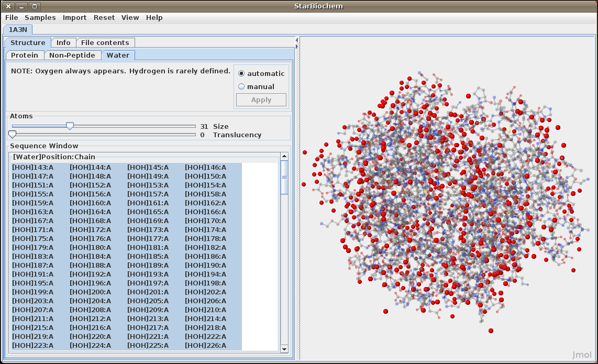Switch to the File contents tab
This screenshot has height=364, width=598.
tap(105, 43)
